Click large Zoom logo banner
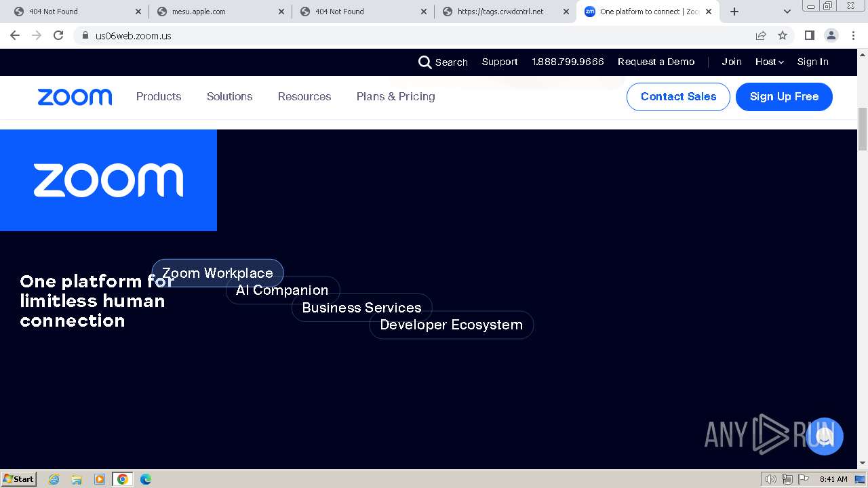The height and width of the screenshot is (488, 868). click(x=108, y=180)
